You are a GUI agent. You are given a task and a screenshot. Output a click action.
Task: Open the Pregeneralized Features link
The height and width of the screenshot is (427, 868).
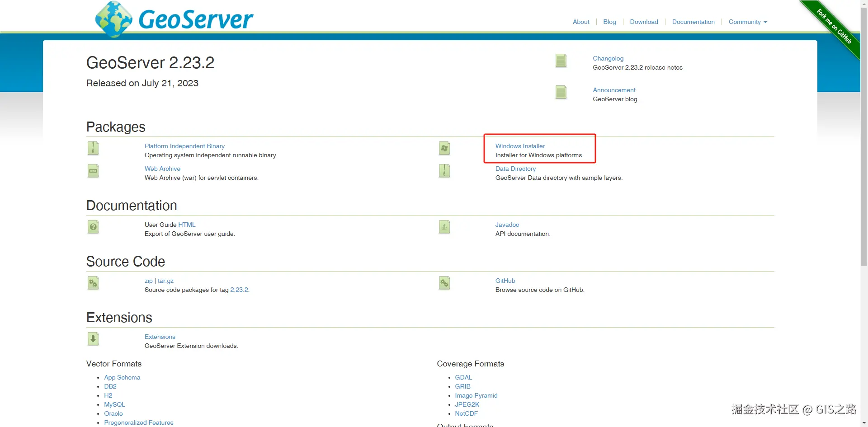(x=139, y=422)
